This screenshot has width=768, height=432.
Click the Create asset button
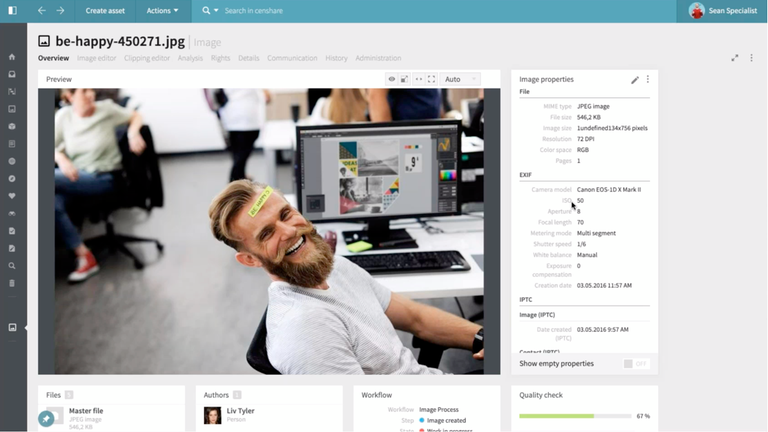105,10
